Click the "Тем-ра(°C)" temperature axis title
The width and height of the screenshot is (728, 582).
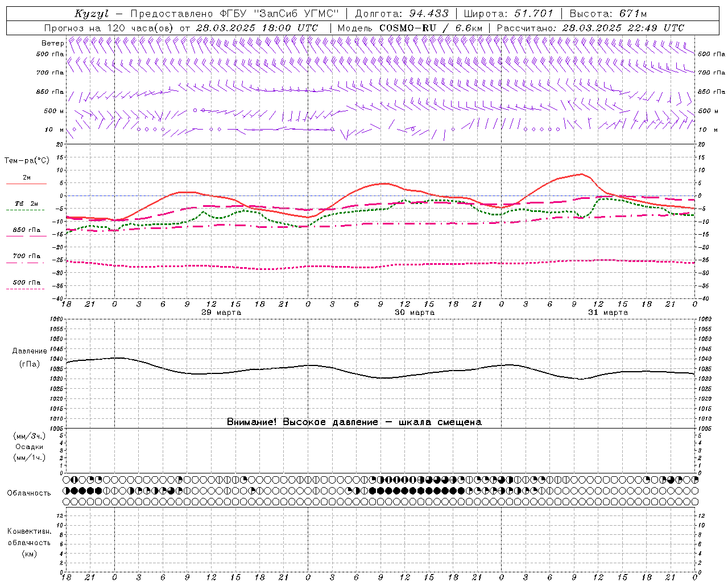pos(27,161)
